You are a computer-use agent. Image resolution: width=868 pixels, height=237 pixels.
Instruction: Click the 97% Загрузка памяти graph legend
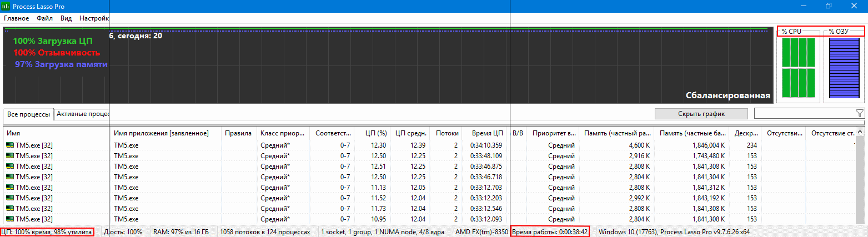pyautogui.click(x=61, y=65)
